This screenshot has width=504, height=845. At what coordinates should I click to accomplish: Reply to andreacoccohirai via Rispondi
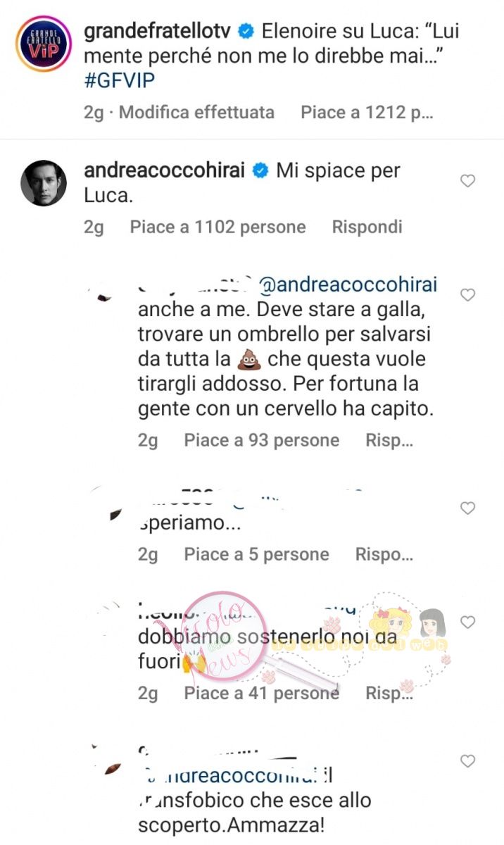[367, 227]
